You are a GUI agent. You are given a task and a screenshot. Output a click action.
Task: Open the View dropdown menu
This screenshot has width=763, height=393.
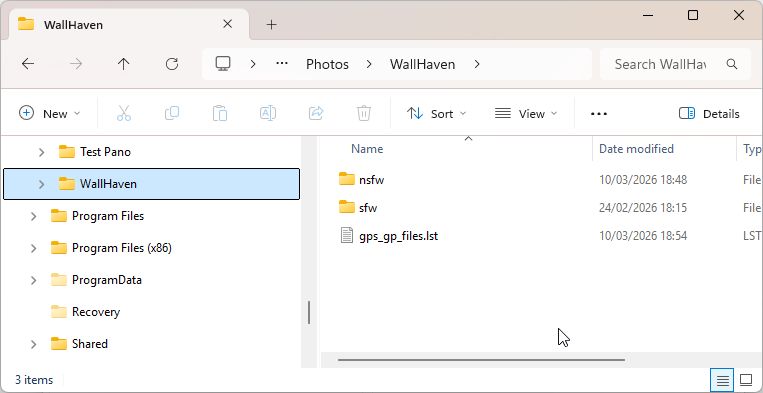[526, 114]
